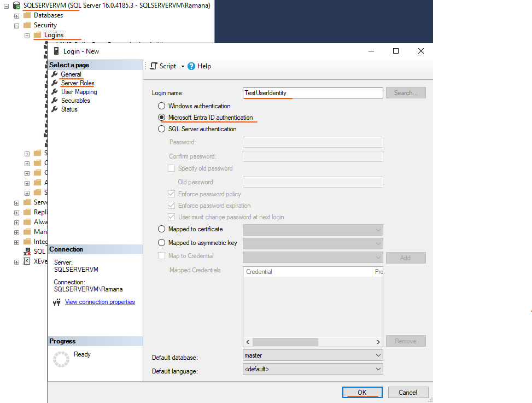Select SQL Server authentication radio button
The width and height of the screenshot is (532, 403).
[161, 129]
